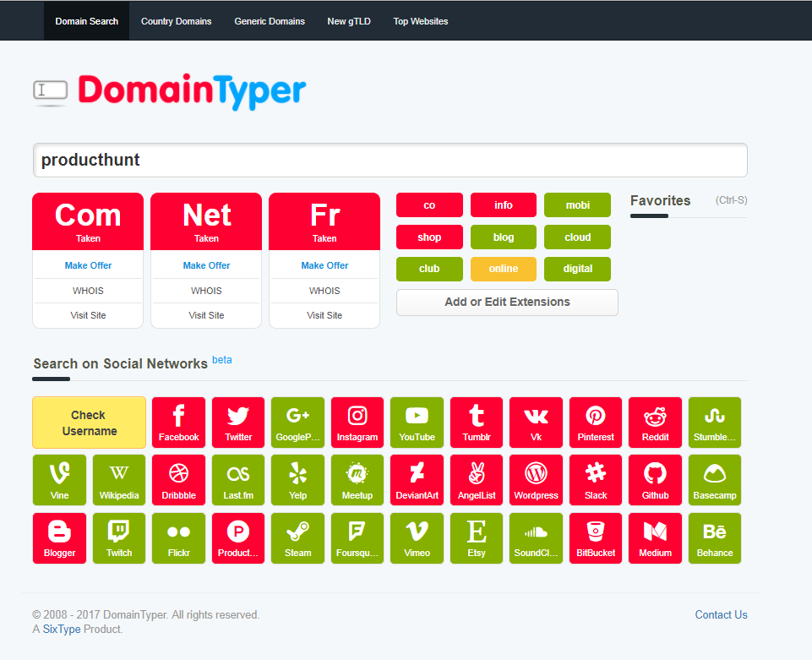The width and height of the screenshot is (812, 660).
Task: Open the YouTube search icon
Action: coord(417,422)
